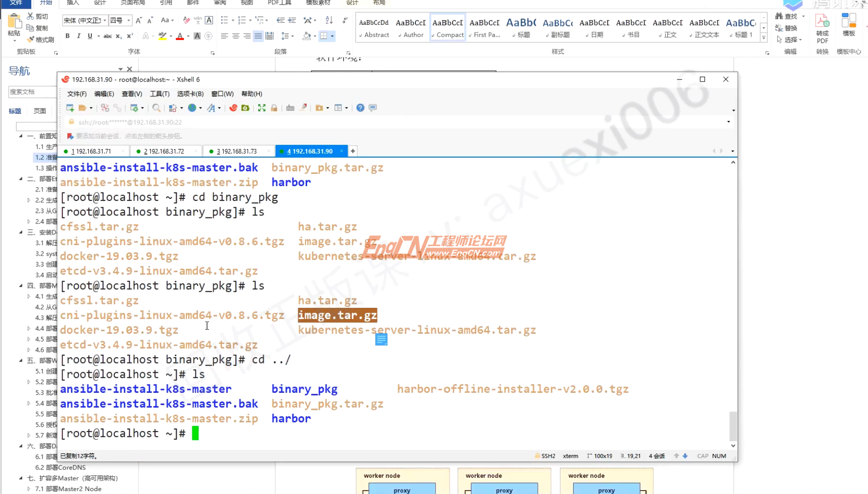Toggle underline formatting
The image size is (868, 494).
pyautogui.click(x=90, y=36)
